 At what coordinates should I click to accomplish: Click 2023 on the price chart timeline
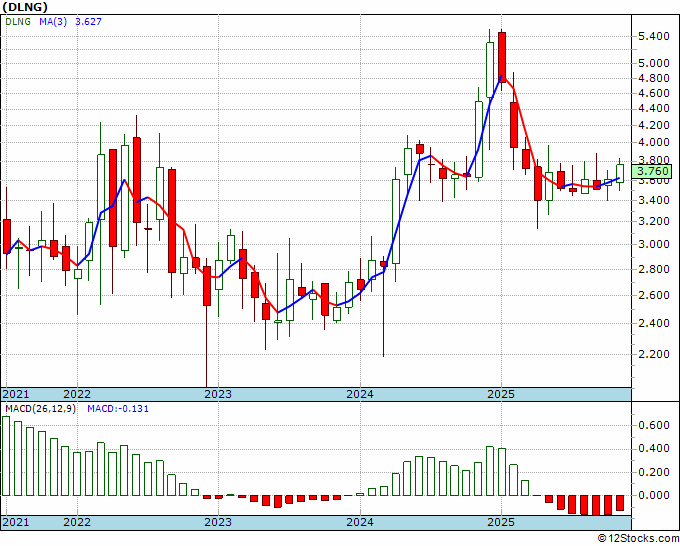tap(218, 394)
